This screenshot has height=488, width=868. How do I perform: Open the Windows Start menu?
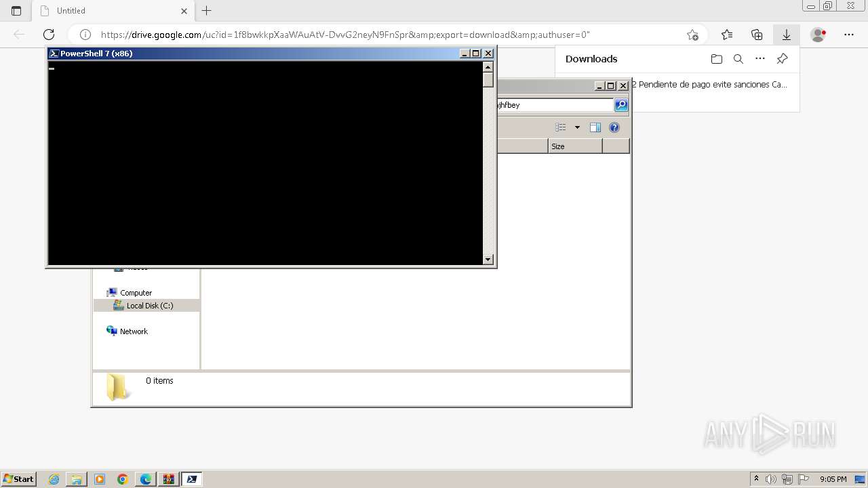18,479
